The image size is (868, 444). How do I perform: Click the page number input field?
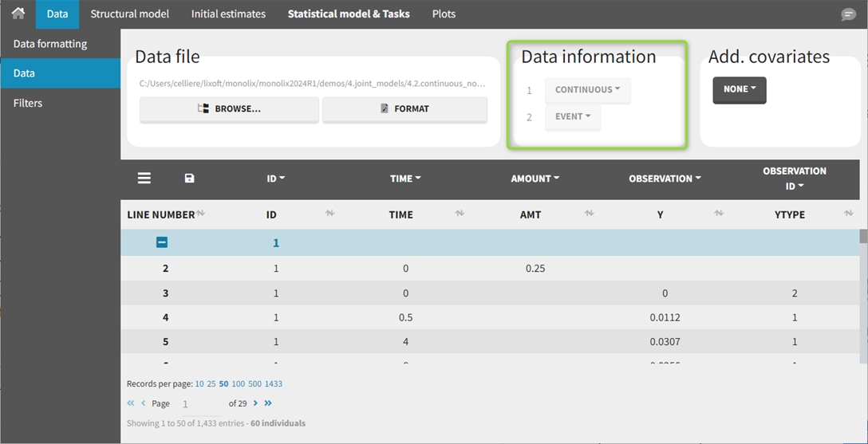pyautogui.click(x=198, y=404)
